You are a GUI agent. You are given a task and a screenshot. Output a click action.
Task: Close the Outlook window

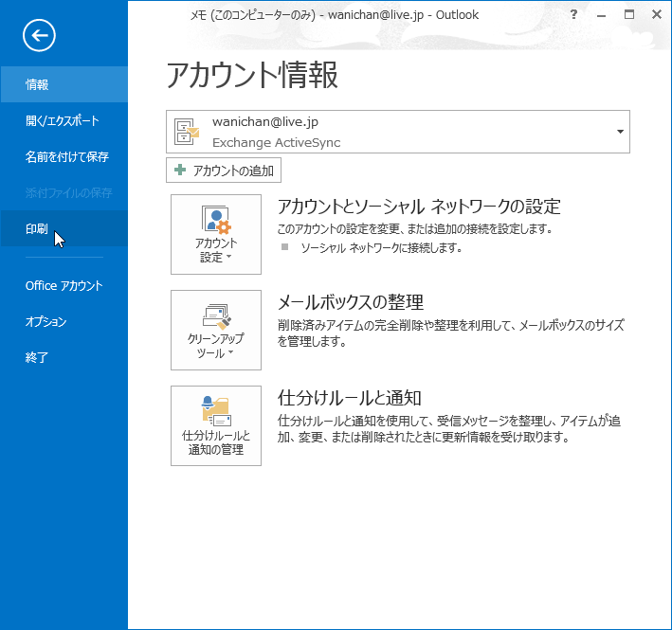[x=657, y=14]
